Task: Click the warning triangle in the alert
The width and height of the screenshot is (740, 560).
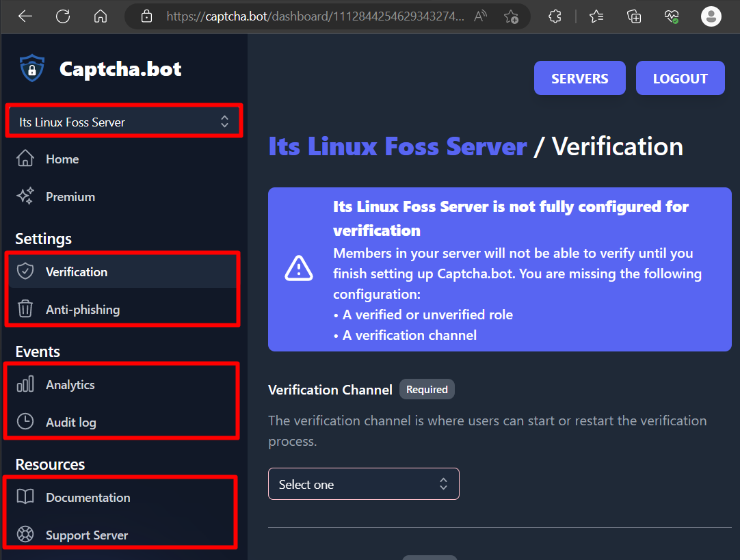Action: coord(299,269)
